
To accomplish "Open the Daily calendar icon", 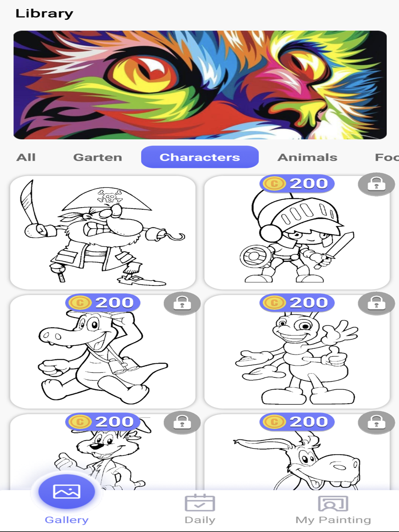I will (200, 503).
